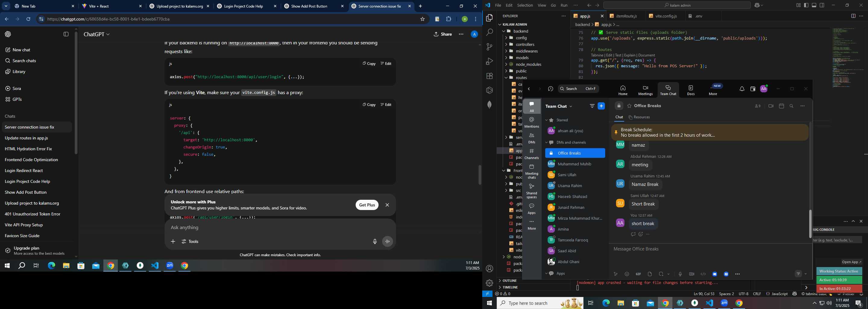The height and width of the screenshot is (309, 868).
Task: Start video meeting in Office Breaks header
Action: pyautogui.click(x=771, y=106)
